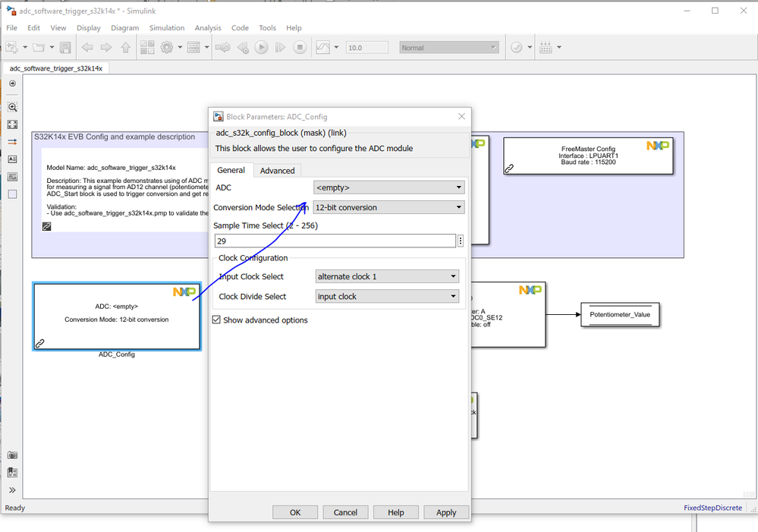The width and height of the screenshot is (758, 532).
Task: Select the General tab in dialog
Action: 231,170
